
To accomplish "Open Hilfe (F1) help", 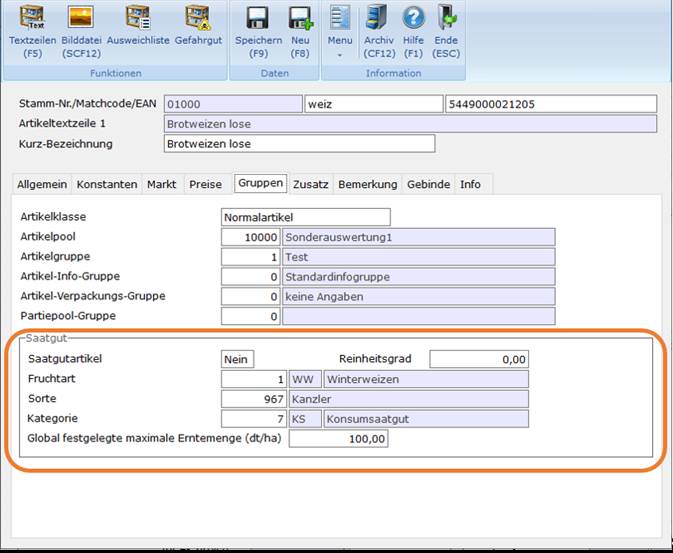I will tap(413, 32).
